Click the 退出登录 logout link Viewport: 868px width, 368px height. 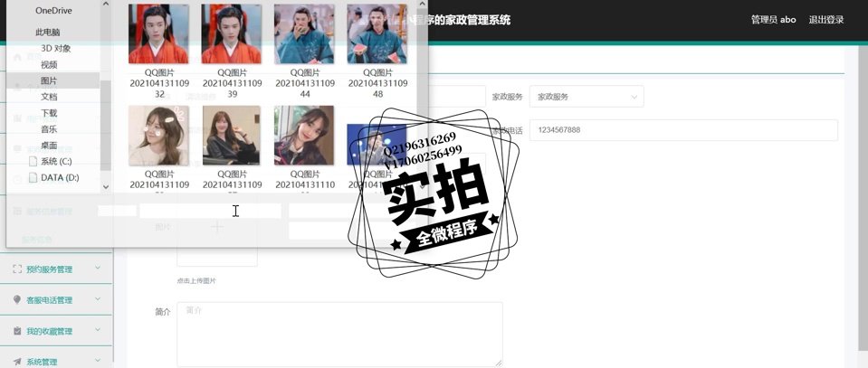coord(825,20)
